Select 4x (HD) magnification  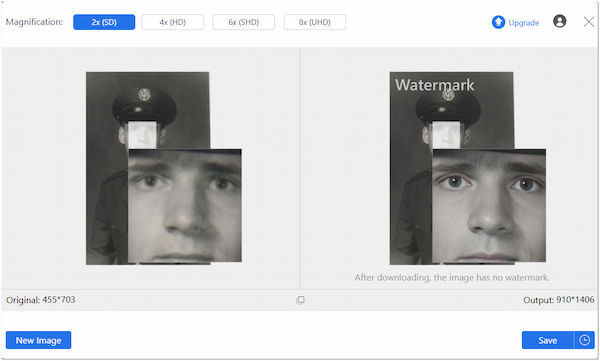coord(173,22)
